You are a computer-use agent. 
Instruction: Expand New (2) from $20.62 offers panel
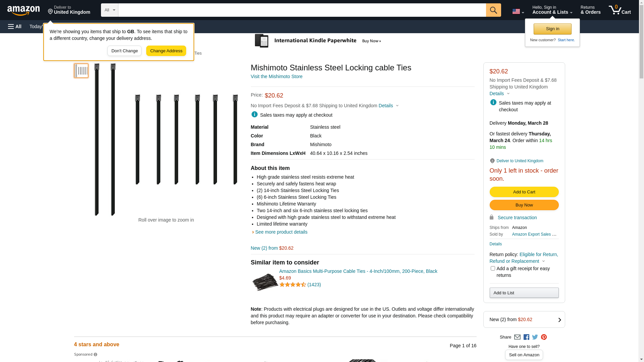524,319
